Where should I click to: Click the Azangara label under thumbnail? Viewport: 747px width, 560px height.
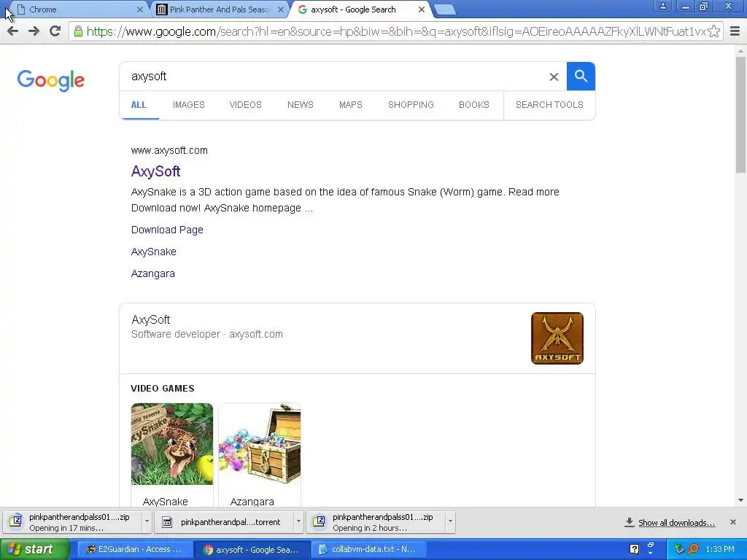[252, 502]
